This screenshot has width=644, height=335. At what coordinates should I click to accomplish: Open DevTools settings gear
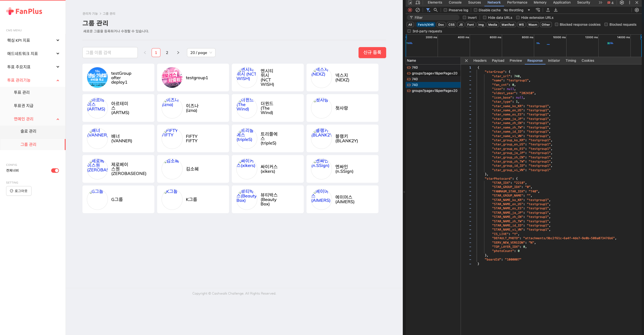click(622, 2)
